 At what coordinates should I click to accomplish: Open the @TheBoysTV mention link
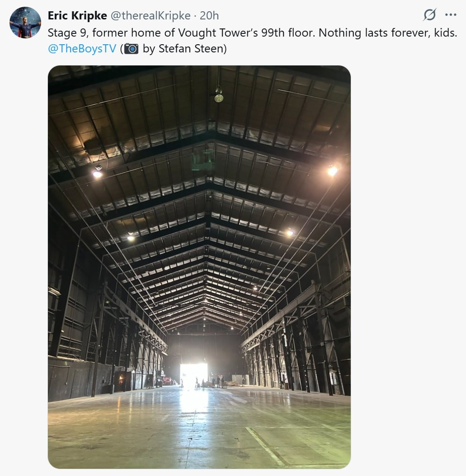pos(82,49)
